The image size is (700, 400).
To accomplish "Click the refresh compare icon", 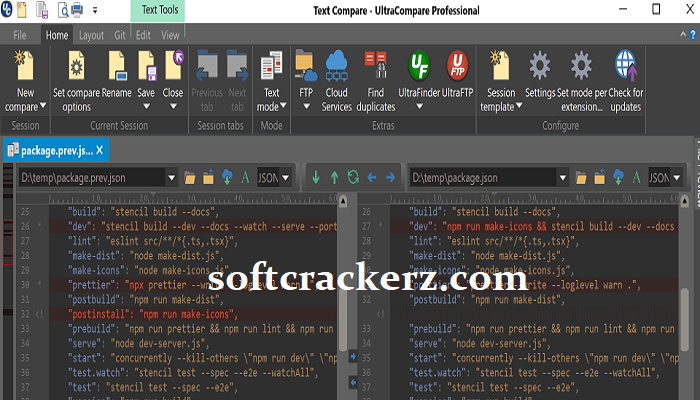I will pos(353,177).
